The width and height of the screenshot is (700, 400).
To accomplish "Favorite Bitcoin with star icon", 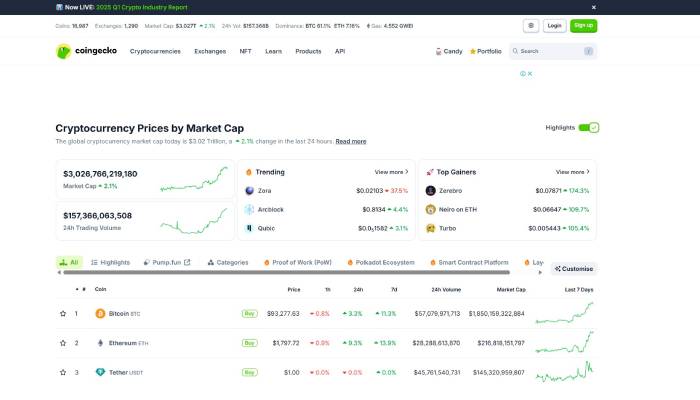I will 63,314.
